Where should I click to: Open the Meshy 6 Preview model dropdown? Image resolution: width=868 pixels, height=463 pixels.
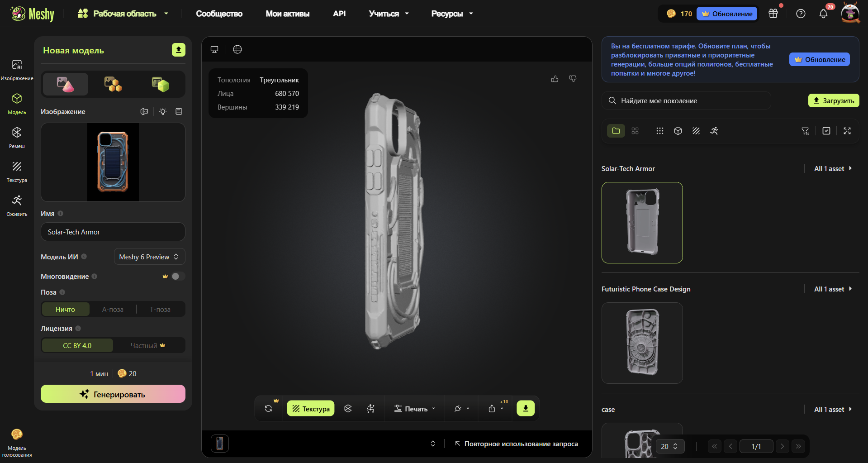(x=149, y=257)
